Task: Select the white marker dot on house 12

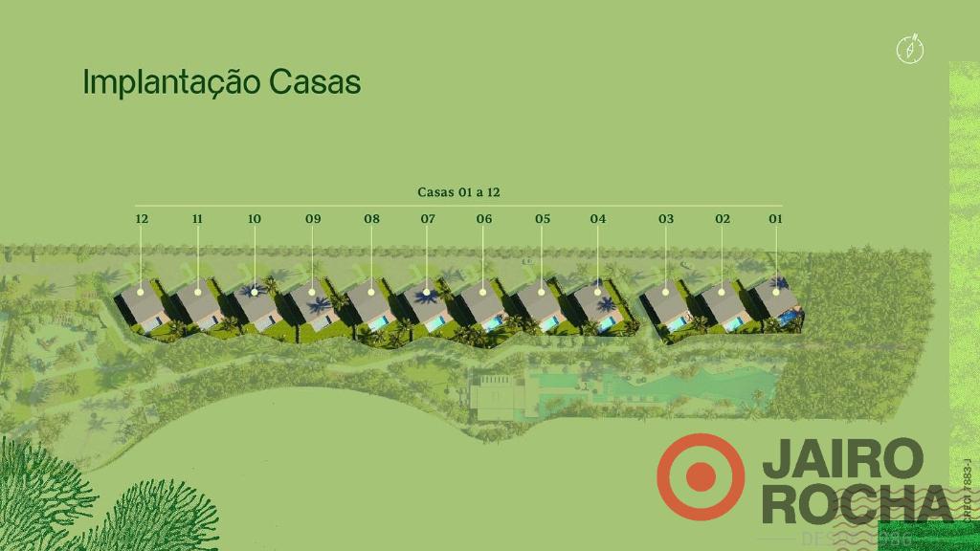Action: click(x=142, y=291)
